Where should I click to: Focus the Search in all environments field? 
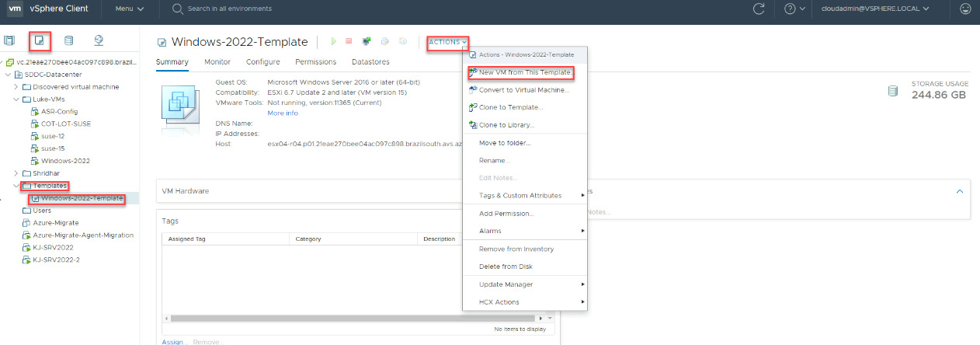(230, 9)
